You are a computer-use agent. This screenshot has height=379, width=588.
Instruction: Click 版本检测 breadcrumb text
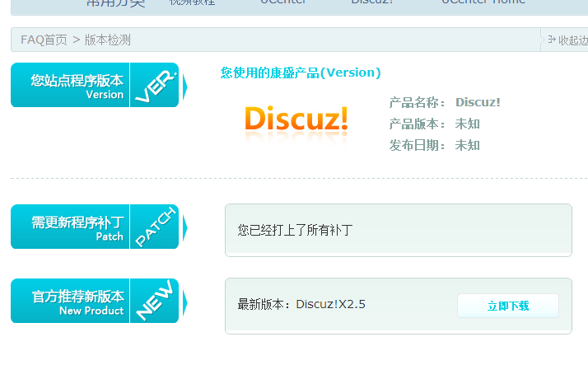pos(108,40)
